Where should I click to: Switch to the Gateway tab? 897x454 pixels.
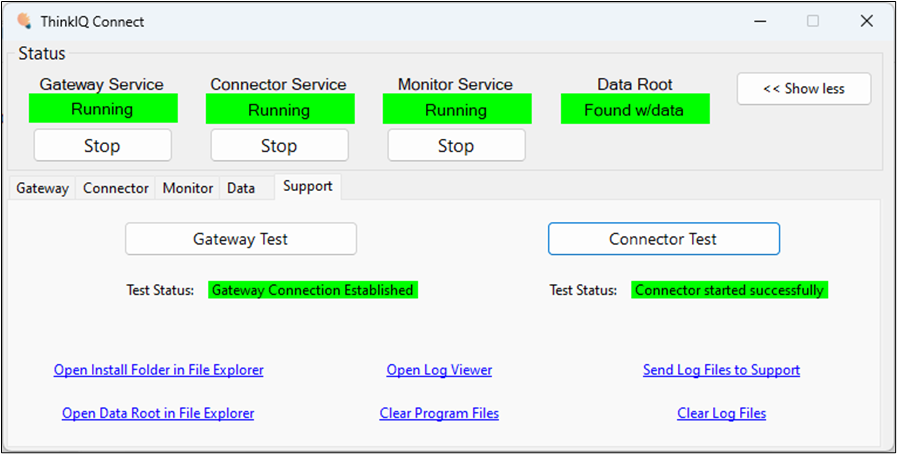(42, 188)
